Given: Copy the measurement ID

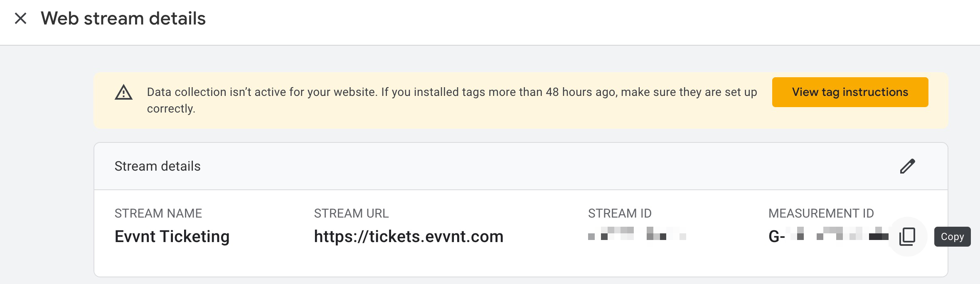Looking at the screenshot, I should pos(907,237).
